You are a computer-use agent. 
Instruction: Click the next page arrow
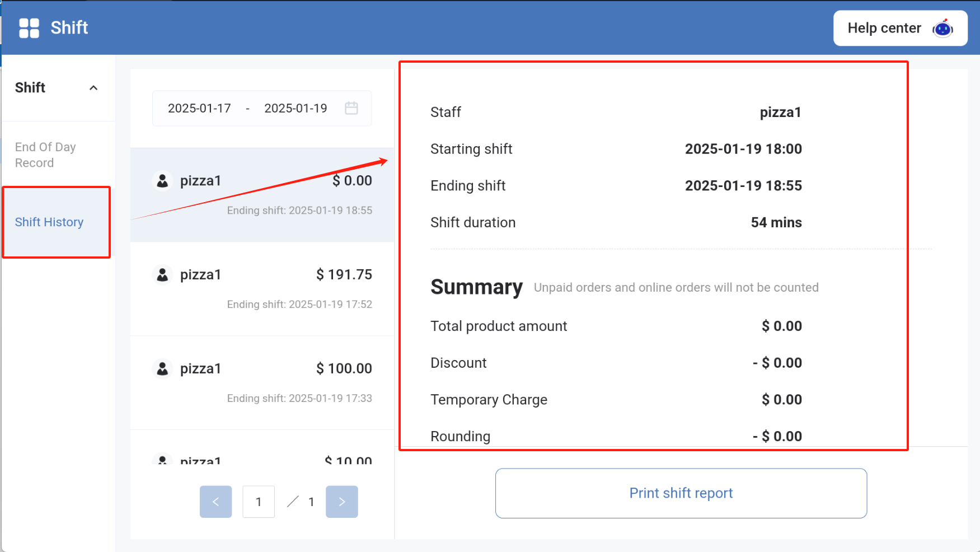click(341, 502)
